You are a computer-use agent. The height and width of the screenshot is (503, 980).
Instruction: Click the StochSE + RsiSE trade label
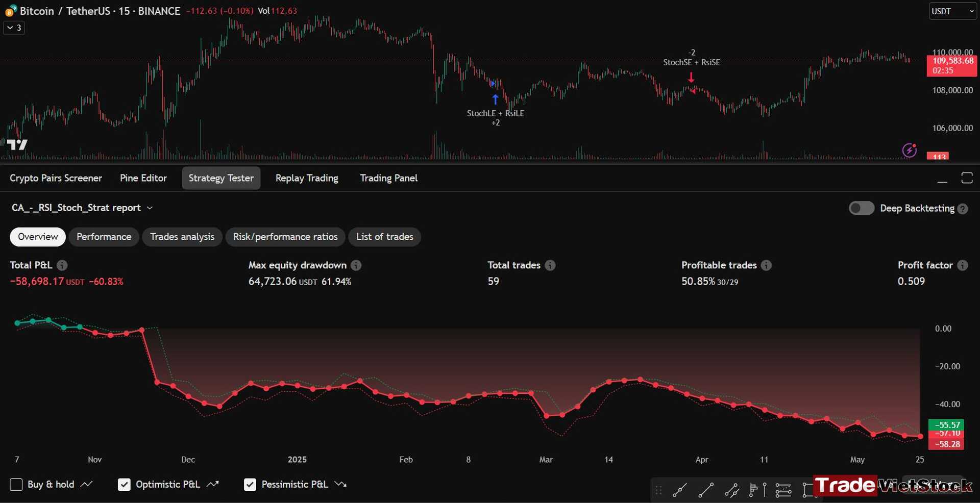pyautogui.click(x=692, y=62)
